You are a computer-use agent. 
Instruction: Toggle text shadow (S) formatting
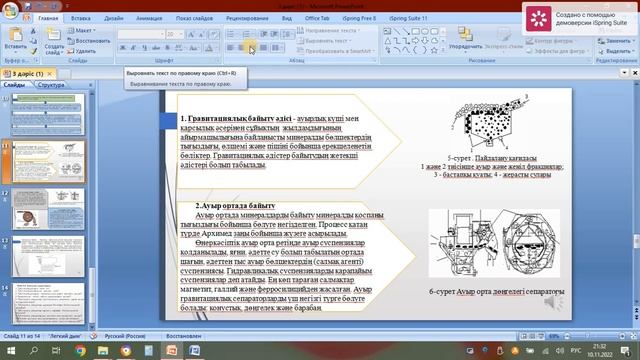167,48
